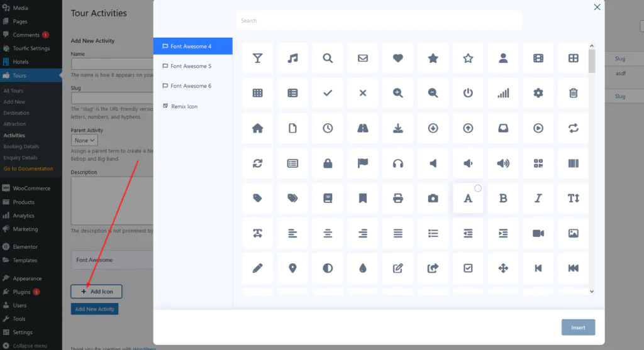Pick the italic I icon
The height and width of the screenshot is (350, 644).
pos(538,199)
